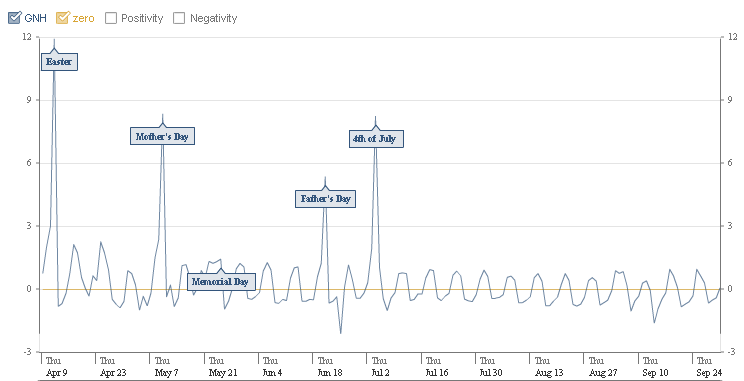Viewport: 744px width, 381px height.
Task: Click the May 21 date label
Action: coord(223,373)
